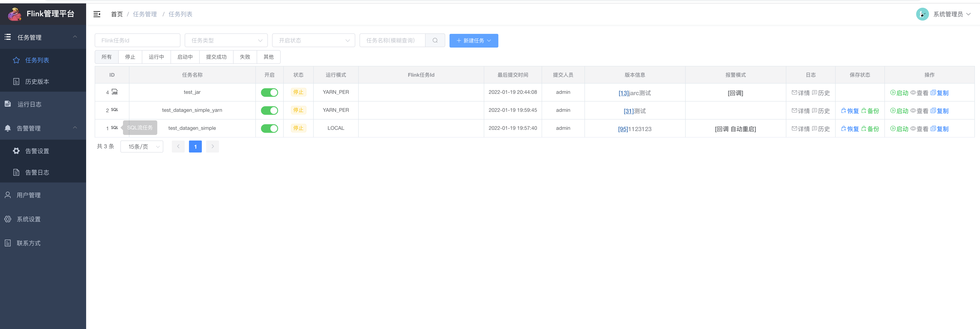980x329 pixels.
Task: Click the JAR type icon on test_jar row
Action: (114, 92)
